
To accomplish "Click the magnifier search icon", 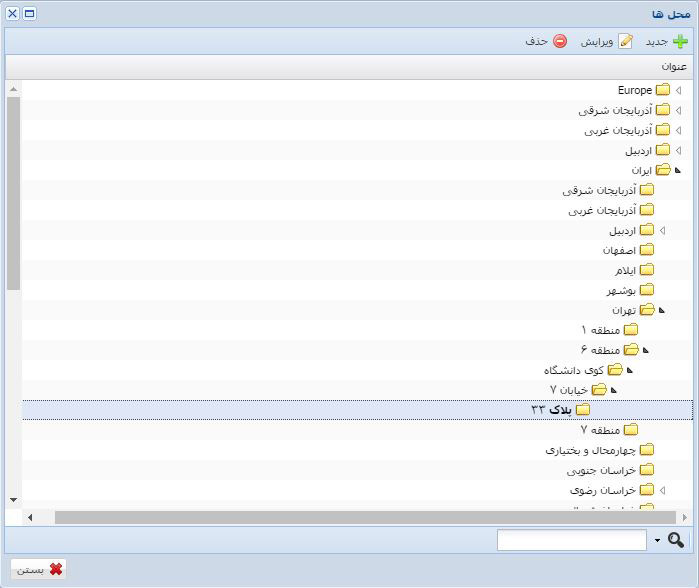I will 676,540.
